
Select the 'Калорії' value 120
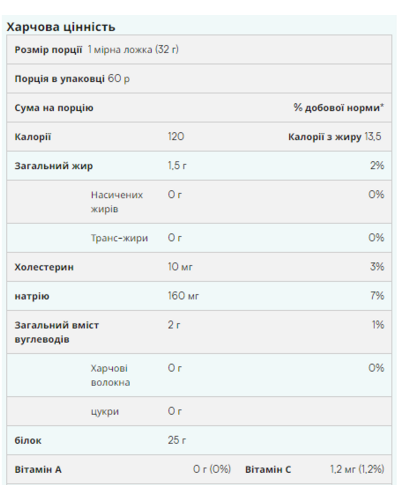tap(176, 137)
